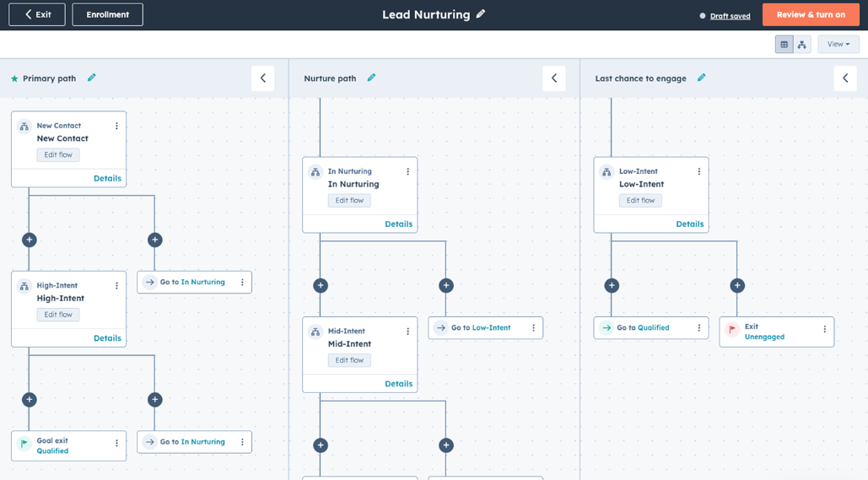Open Exit Unengaged options menu
The height and width of the screenshot is (480, 868).
click(x=825, y=329)
